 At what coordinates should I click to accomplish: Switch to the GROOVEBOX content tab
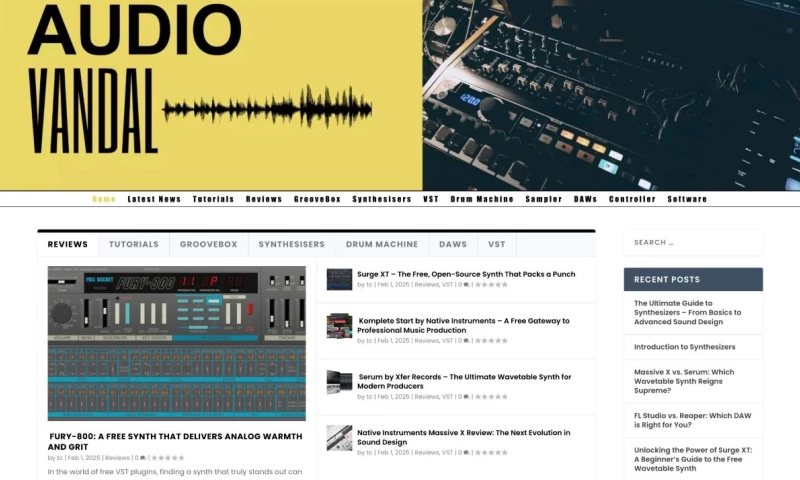209,244
